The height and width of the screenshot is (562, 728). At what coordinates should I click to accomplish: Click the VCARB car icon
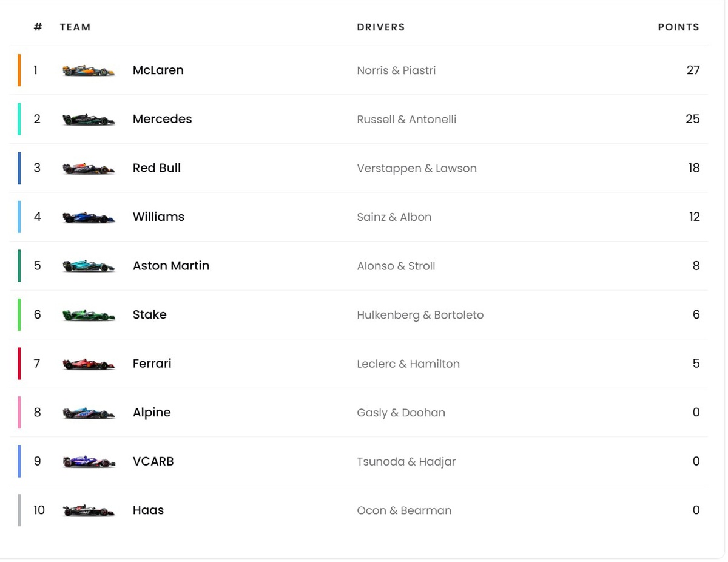[x=89, y=462]
